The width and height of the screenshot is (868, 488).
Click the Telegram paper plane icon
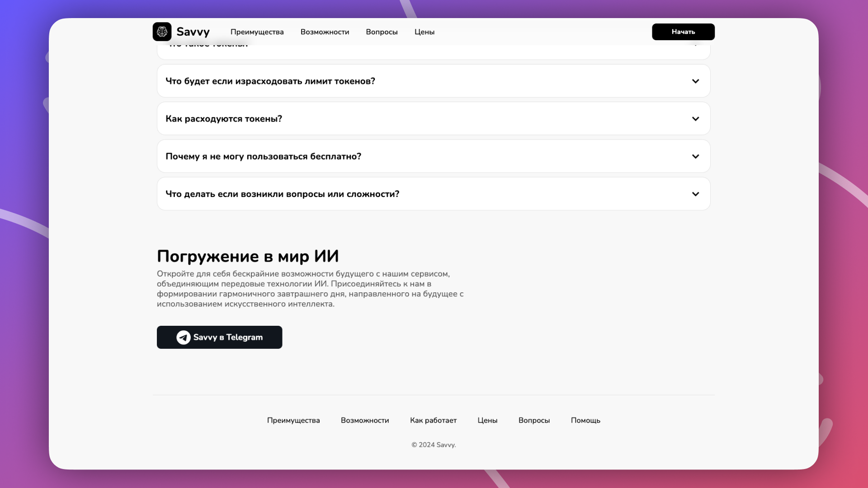(x=183, y=337)
